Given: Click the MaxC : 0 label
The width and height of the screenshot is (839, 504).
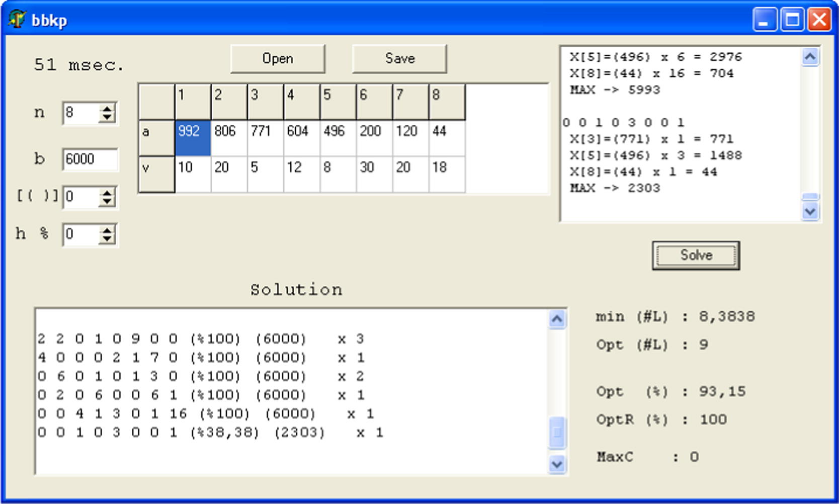Looking at the screenshot, I should click(x=648, y=457).
